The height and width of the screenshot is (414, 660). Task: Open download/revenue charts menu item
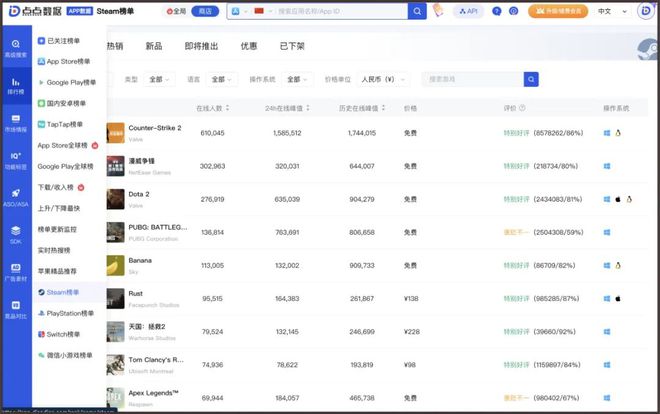point(61,187)
